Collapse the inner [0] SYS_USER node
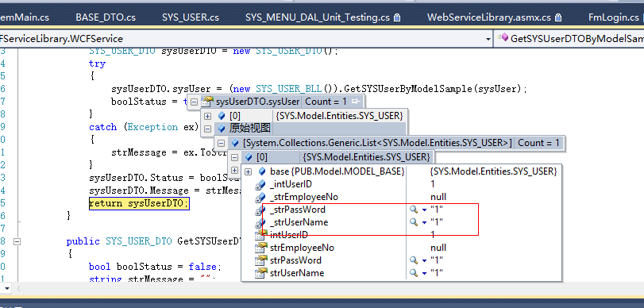The image size is (644, 308). [234, 157]
